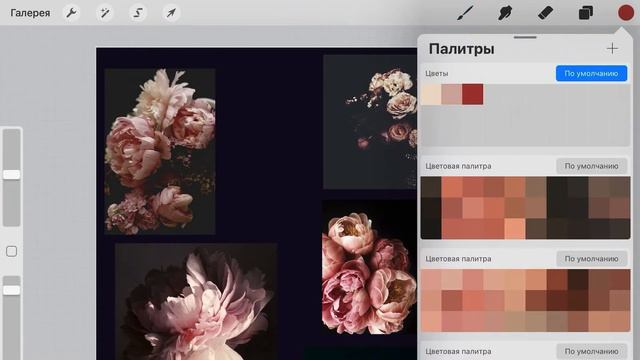Pick the red swatch in Цветы palette
This screenshot has width=640, height=360.
(473, 94)
